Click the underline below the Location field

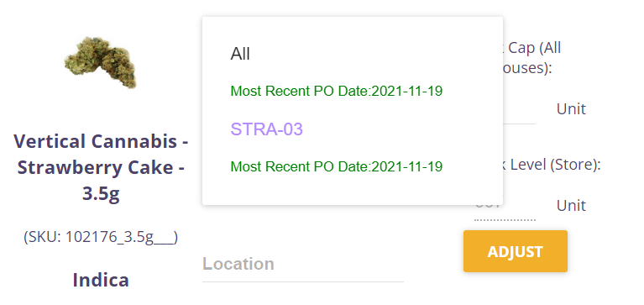[x=303, y=282]
